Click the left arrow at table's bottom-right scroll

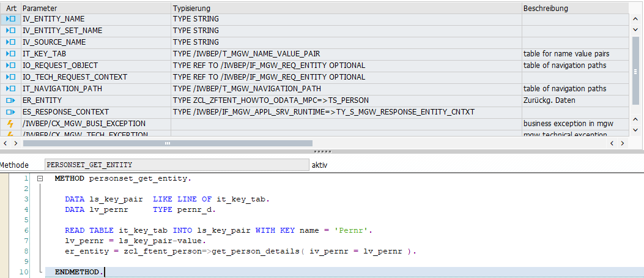[x=612, y=143]
